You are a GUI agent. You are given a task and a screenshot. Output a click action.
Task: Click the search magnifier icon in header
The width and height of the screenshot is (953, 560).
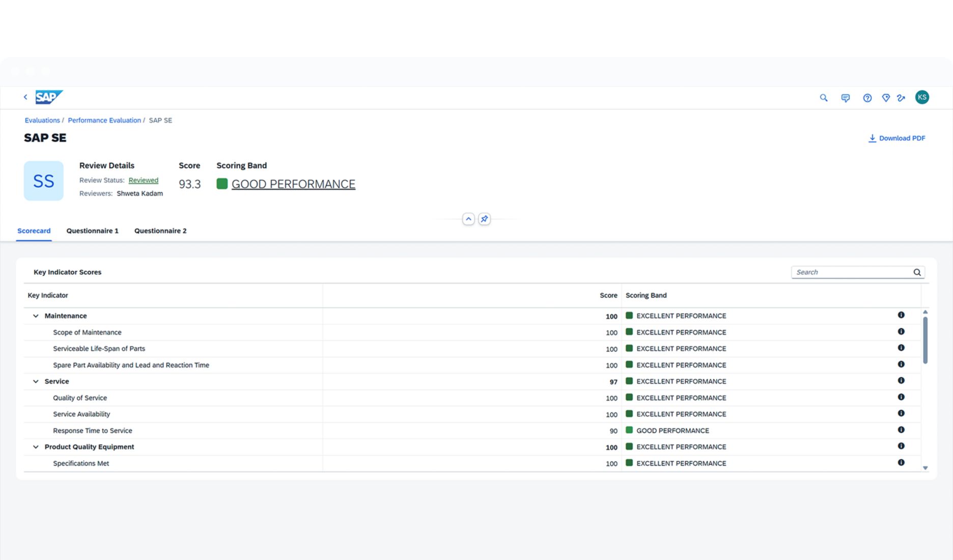[x=823, y=98]
